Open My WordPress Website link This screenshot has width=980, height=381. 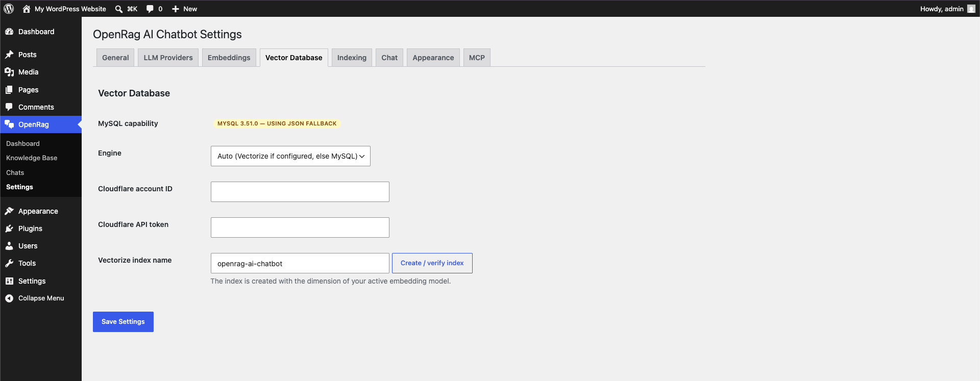coord(70,9)
